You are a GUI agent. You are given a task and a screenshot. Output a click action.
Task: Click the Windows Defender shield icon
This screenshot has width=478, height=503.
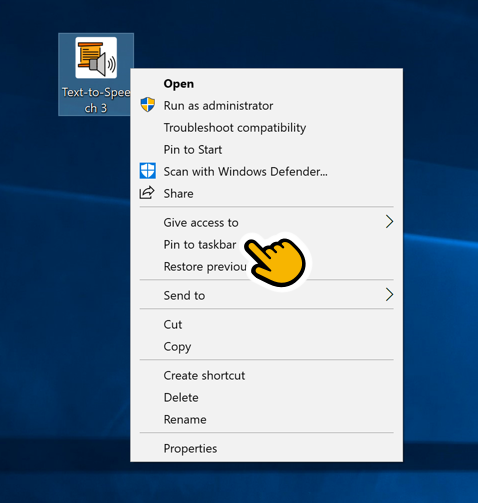pos(147,171)
